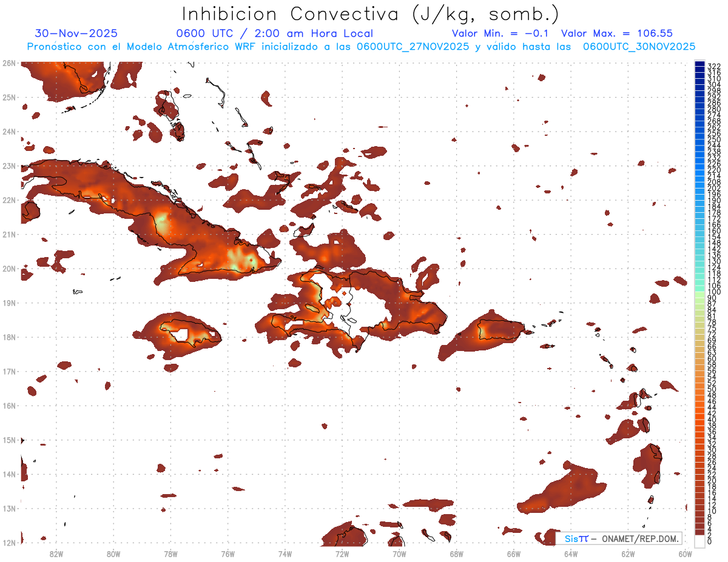Click the '22N' latitude label
The height and width of the screenshot is (562, 728).
8,200
